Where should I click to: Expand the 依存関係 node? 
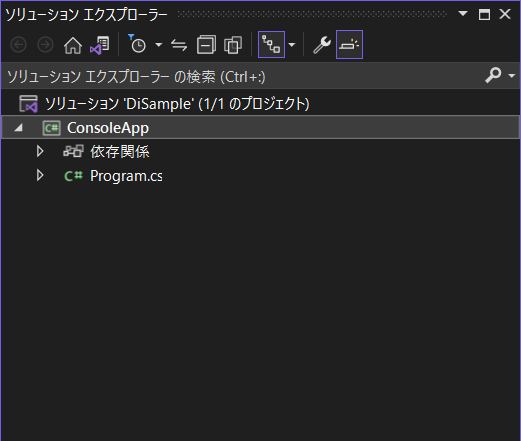pyautogui.click(x=40, y=151)
